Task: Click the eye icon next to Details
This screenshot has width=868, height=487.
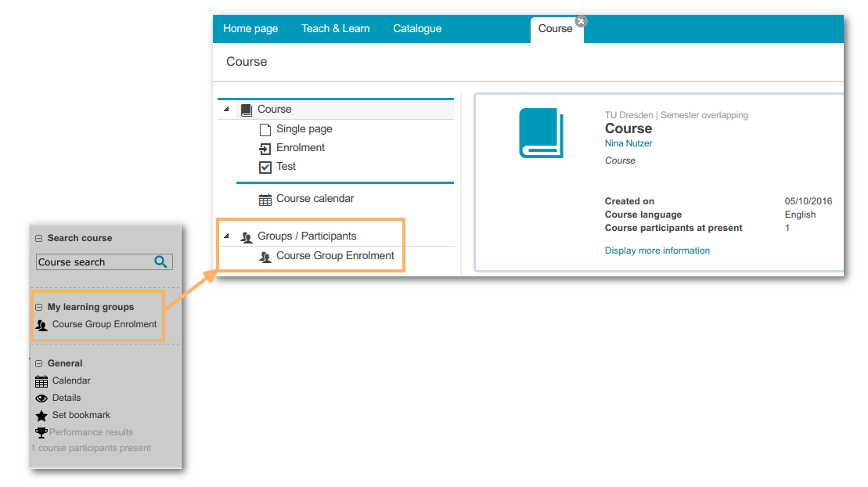Action: click(41, 399)
